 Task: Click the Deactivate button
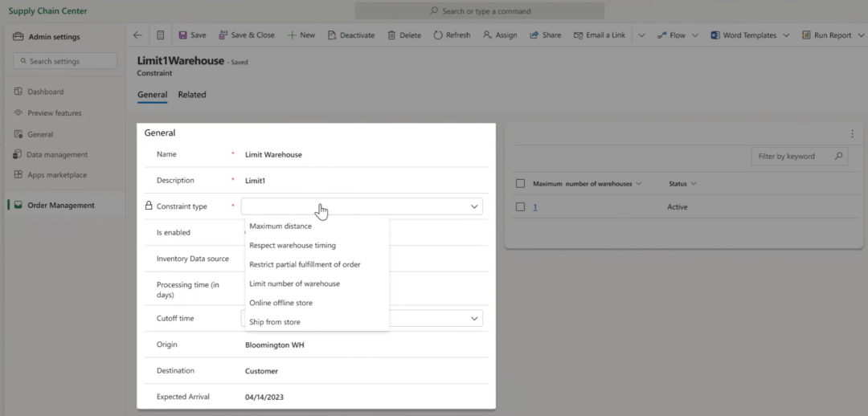point(351,35)
